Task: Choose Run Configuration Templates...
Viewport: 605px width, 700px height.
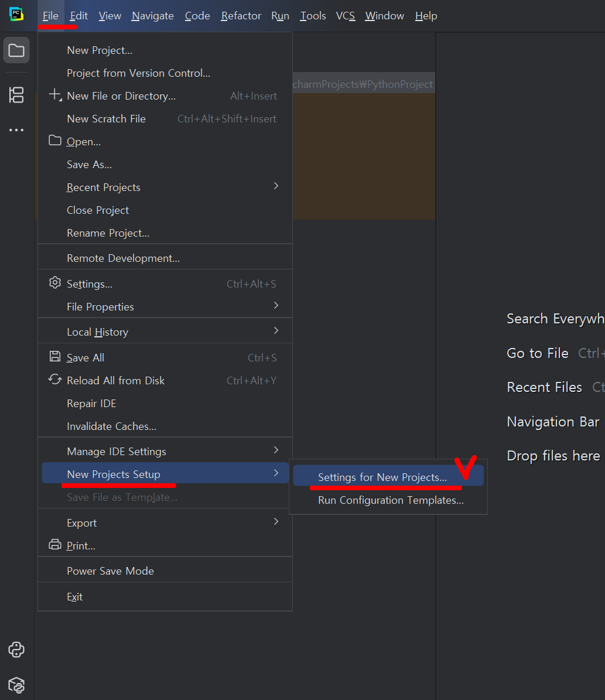Action: tap(388, 500)
